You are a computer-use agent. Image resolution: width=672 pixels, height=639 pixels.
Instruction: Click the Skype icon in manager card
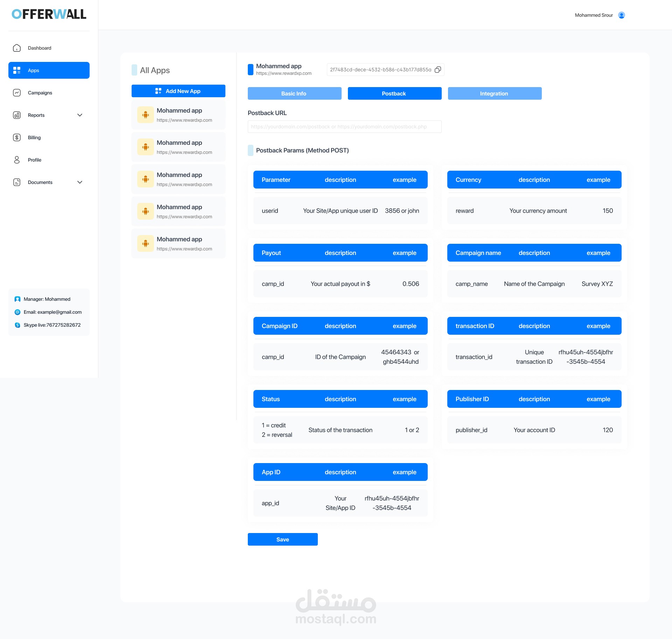click(17, 325)
